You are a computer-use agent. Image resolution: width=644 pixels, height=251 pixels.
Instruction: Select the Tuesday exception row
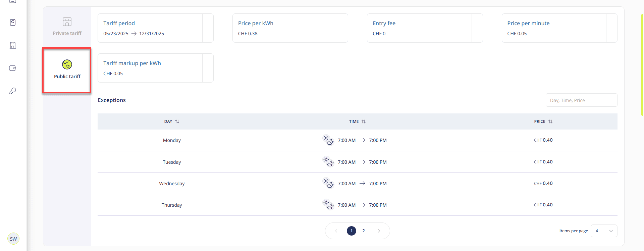[357, 162]
